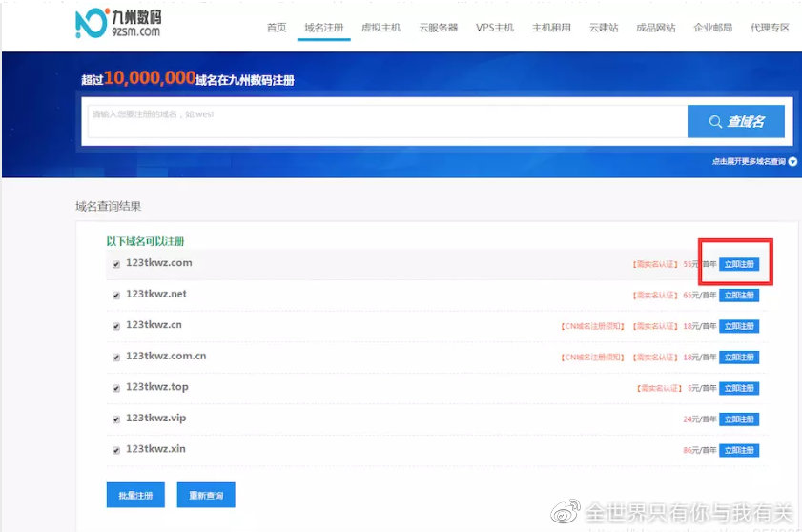Open the 域名注册 navigation tab

(323, 28)
